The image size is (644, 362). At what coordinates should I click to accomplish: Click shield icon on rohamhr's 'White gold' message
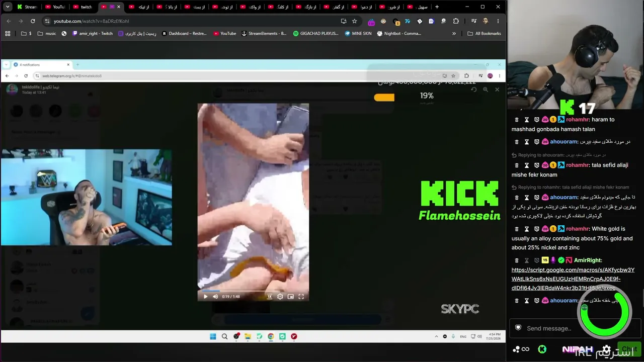[537, 229]
